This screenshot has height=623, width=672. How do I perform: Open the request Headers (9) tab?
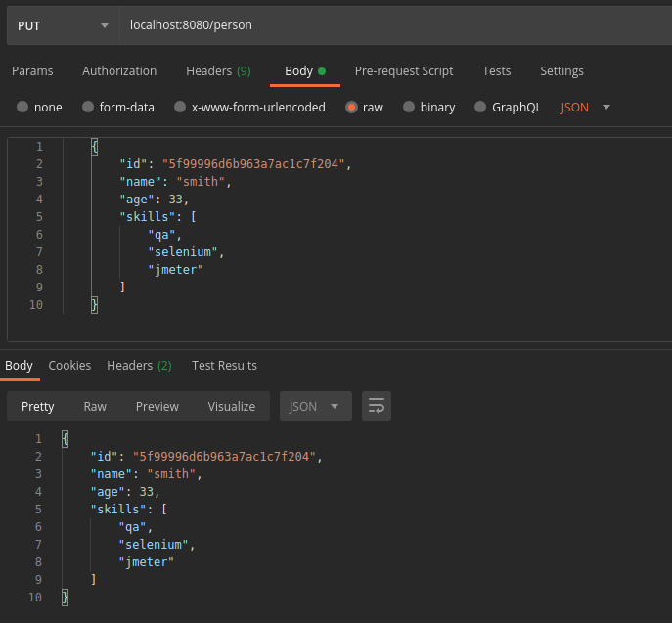[218, 71]
